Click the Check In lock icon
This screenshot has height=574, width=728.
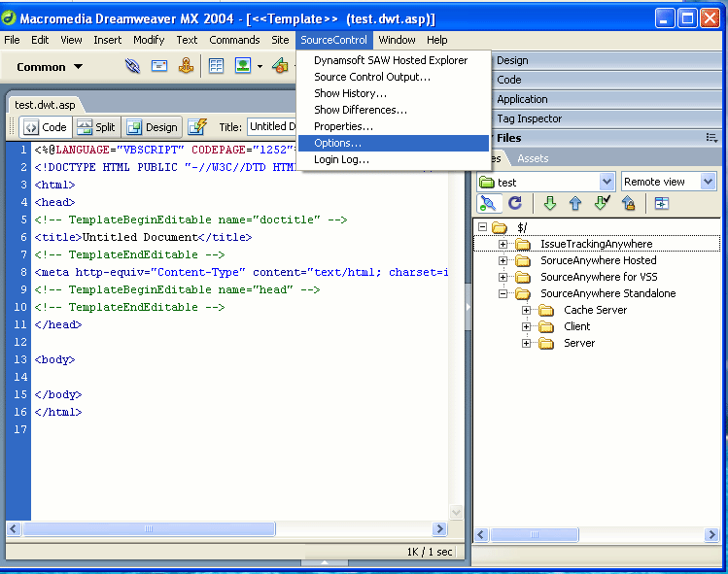[x=628, y=203]
